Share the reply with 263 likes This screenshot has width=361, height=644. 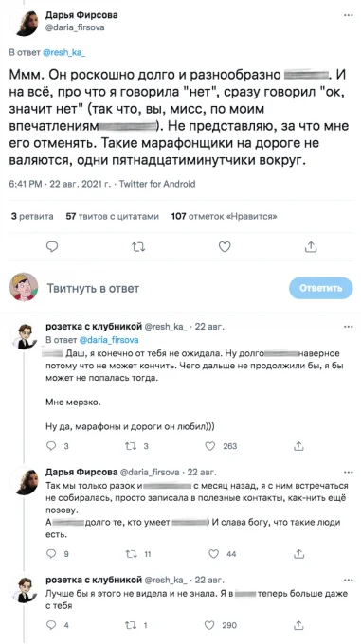pos(299,446)
